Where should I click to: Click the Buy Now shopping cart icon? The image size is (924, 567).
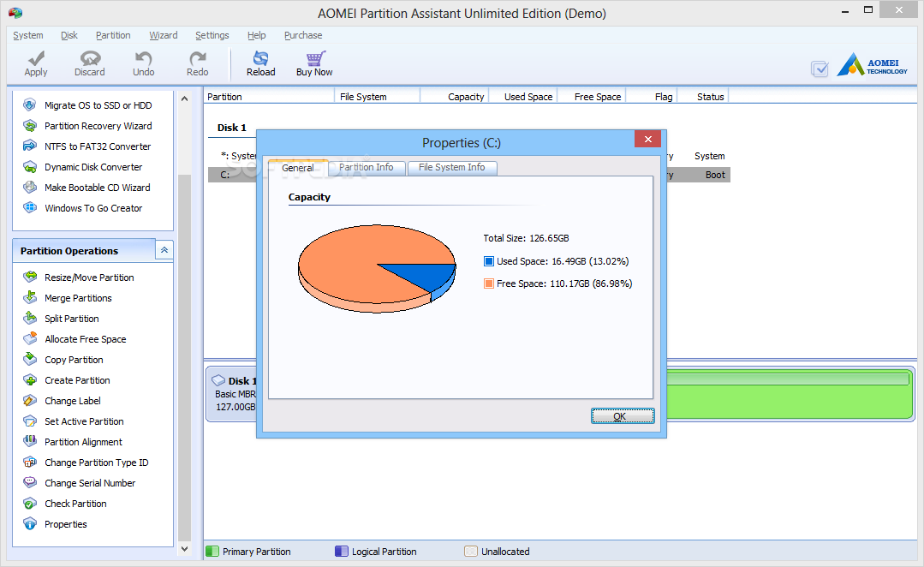click(x=315, y=58)
